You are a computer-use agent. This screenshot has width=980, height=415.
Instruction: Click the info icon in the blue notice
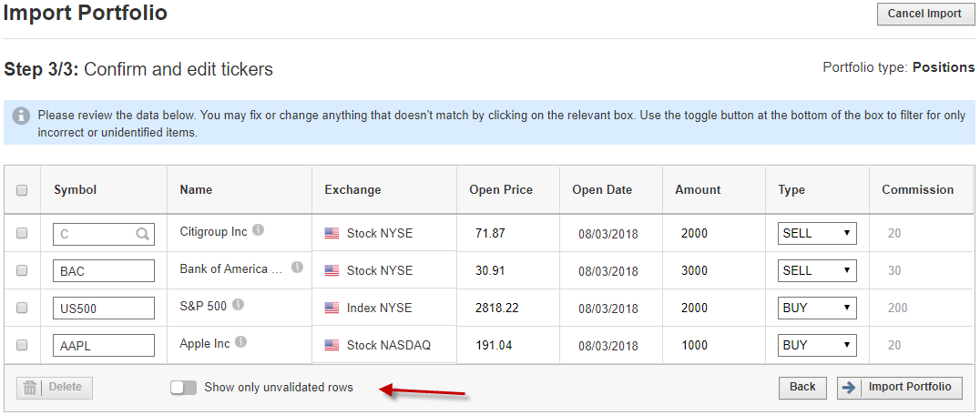22,116
